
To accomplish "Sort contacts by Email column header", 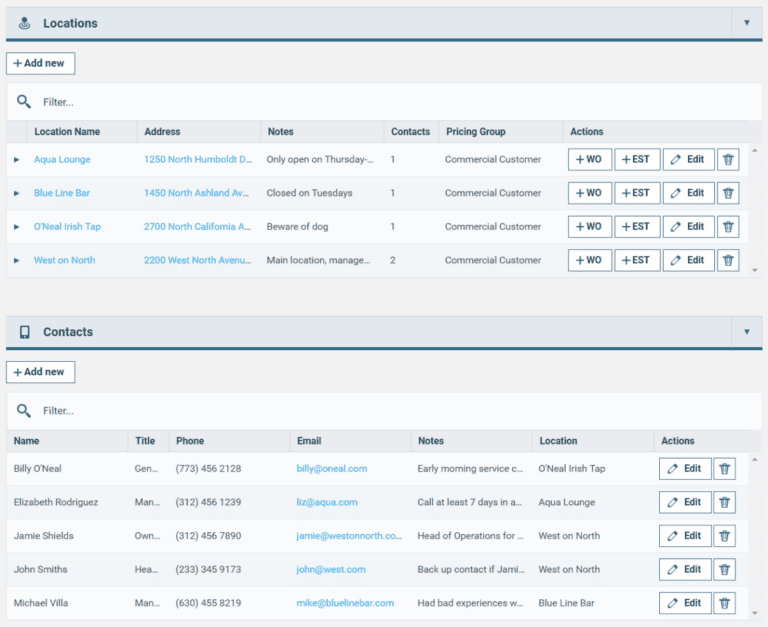I will click(308, 441).
